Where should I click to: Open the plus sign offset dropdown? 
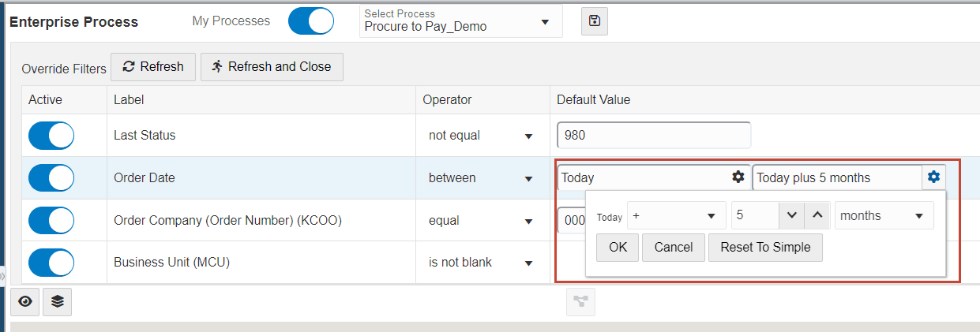point(676,215)
